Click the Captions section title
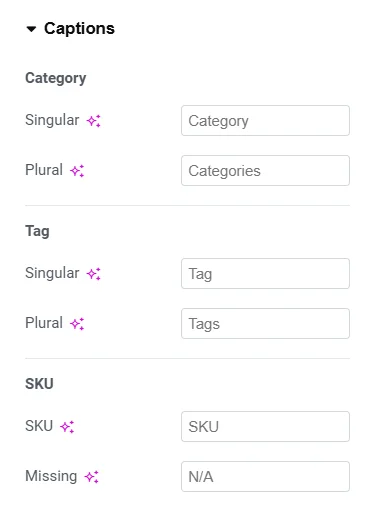372x528 pixels. [79, 29]
